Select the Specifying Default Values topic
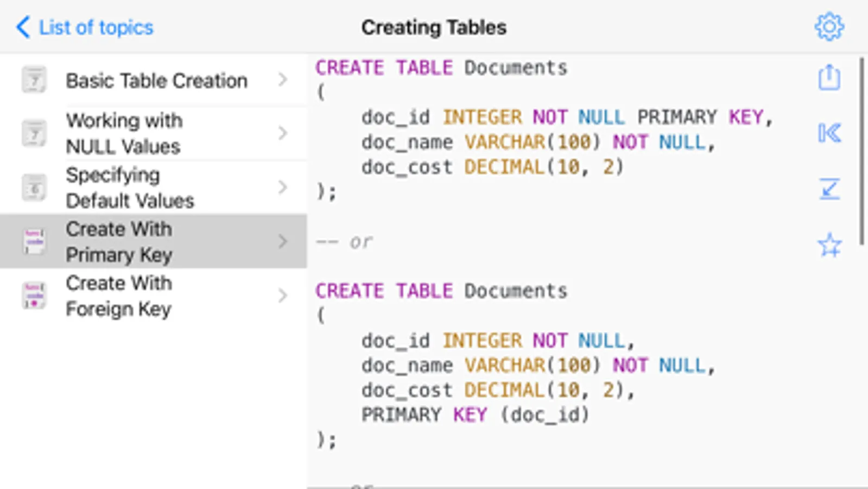 [x=130, y=188]
